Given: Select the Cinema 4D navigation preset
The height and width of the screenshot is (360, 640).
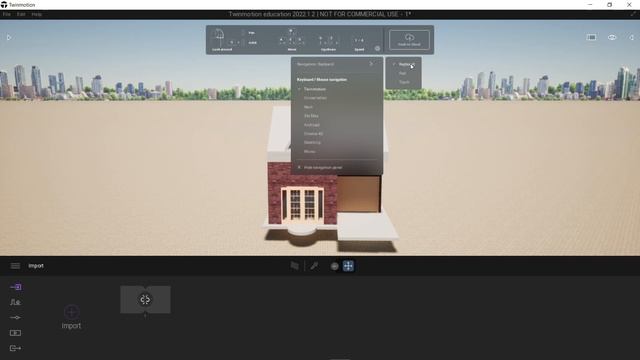Looking at the screenshot, I should tap(313, 134).
